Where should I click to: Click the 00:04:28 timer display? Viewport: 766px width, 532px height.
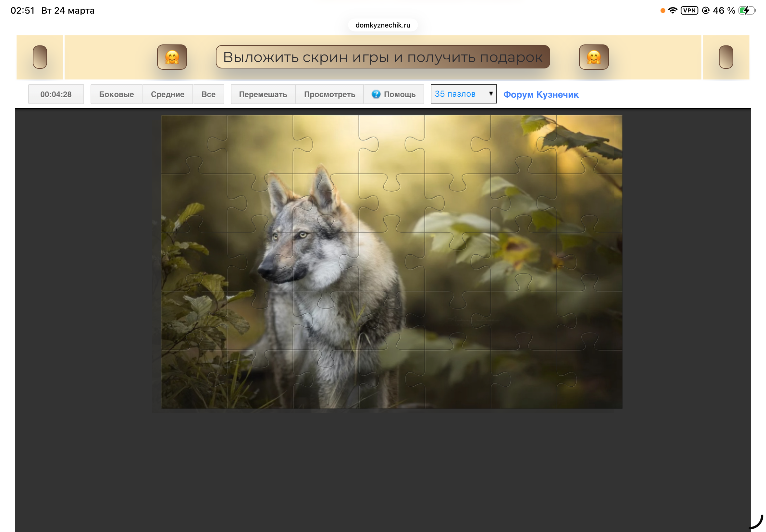pyautogui.click(x=56, y=94)
